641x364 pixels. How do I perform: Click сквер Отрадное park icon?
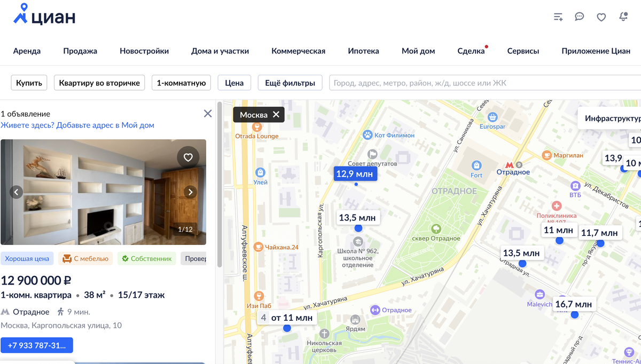click(x=436, y=229)
